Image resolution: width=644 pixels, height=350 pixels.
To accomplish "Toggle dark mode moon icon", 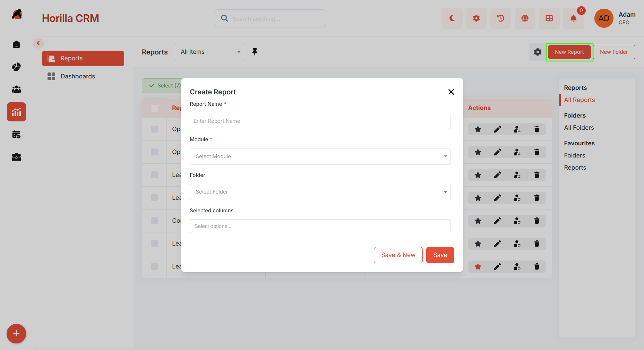I will pos(452,18).
